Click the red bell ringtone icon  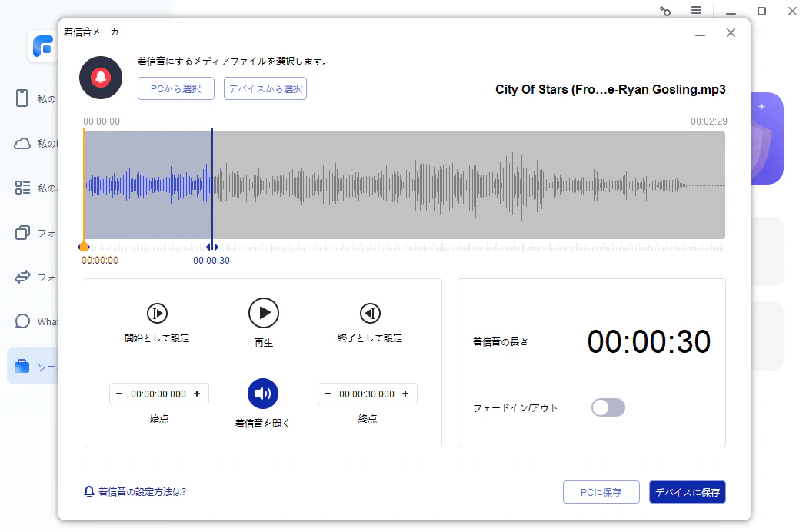coord(101,78)
